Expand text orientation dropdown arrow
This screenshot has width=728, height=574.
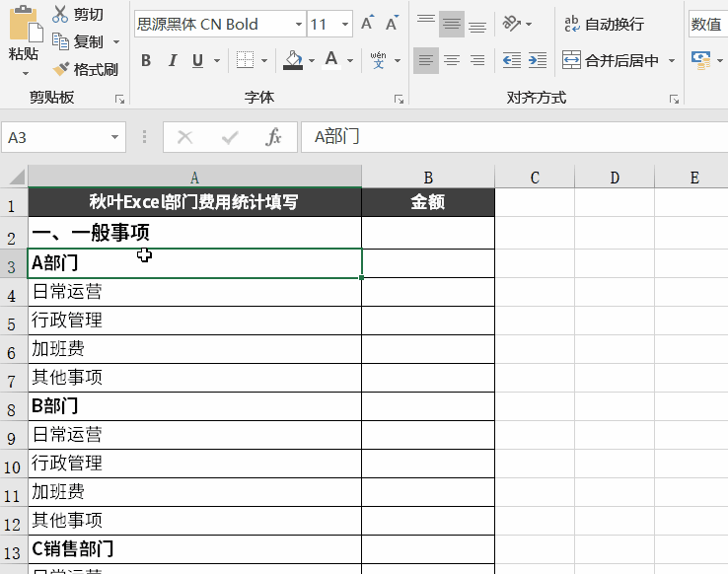point(529,24)
